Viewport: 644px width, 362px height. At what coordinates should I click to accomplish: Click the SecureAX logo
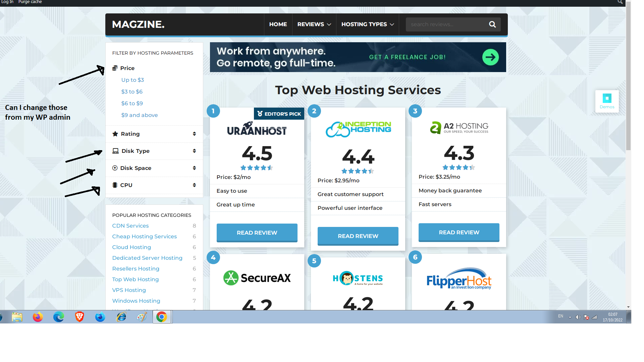[x=257, y=278]
